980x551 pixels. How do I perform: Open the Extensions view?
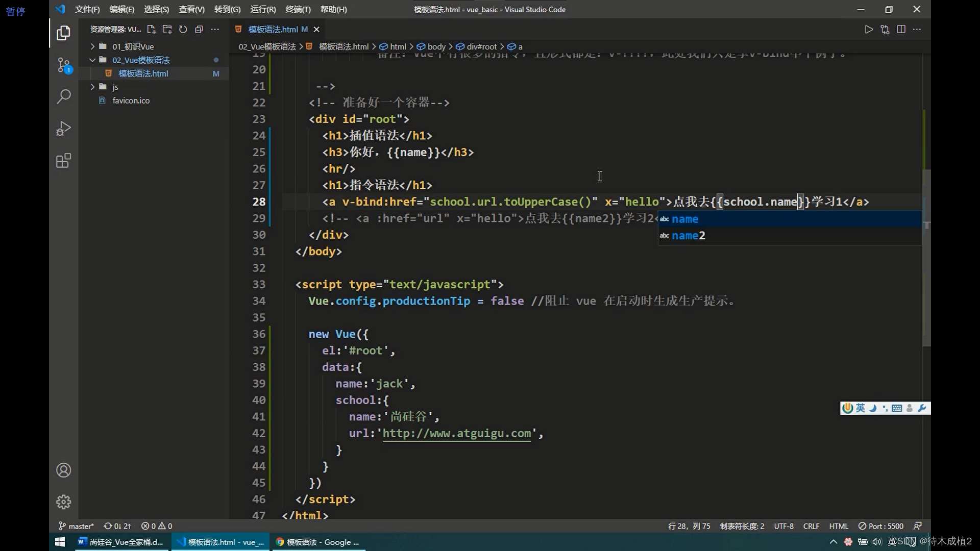[x=63, y=161]
